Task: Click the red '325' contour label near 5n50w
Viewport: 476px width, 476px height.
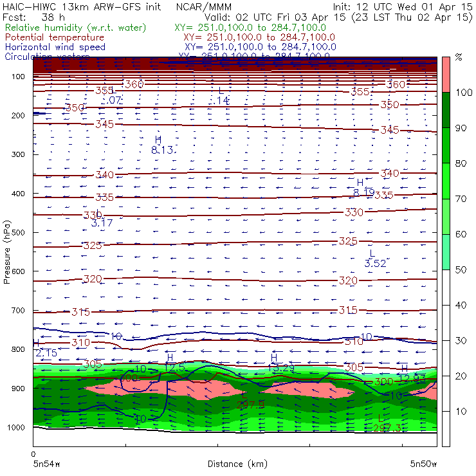Action: tap(348, 241)
